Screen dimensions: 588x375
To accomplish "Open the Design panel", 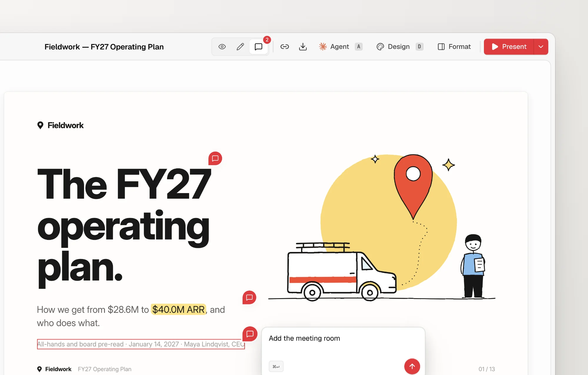I will [x=400, y=47].
